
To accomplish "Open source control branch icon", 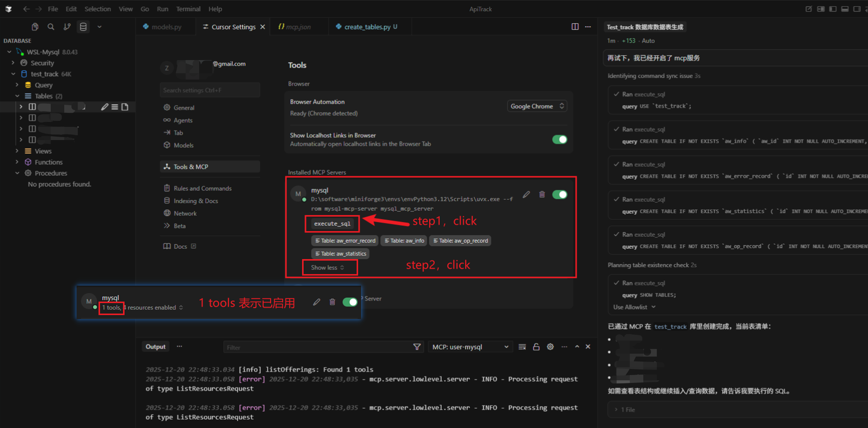I will (67, 27).
